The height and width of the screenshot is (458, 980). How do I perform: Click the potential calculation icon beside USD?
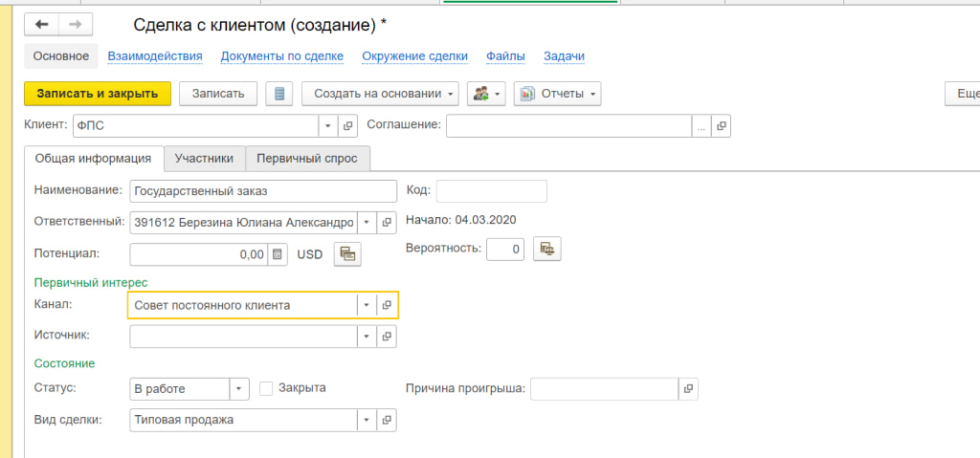click(x=347, y=253)
